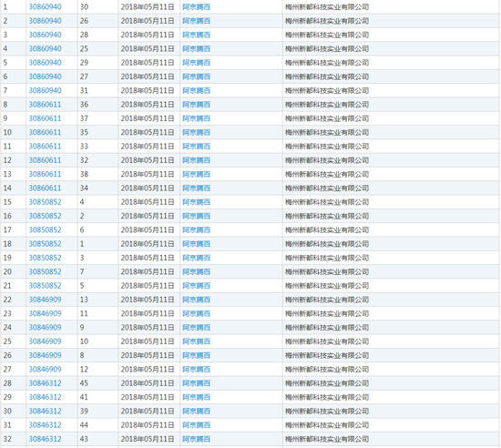Viewport: 501px width, 448px height.
Task: Open application 30846909 with class 12
Action: coord(45,369)
